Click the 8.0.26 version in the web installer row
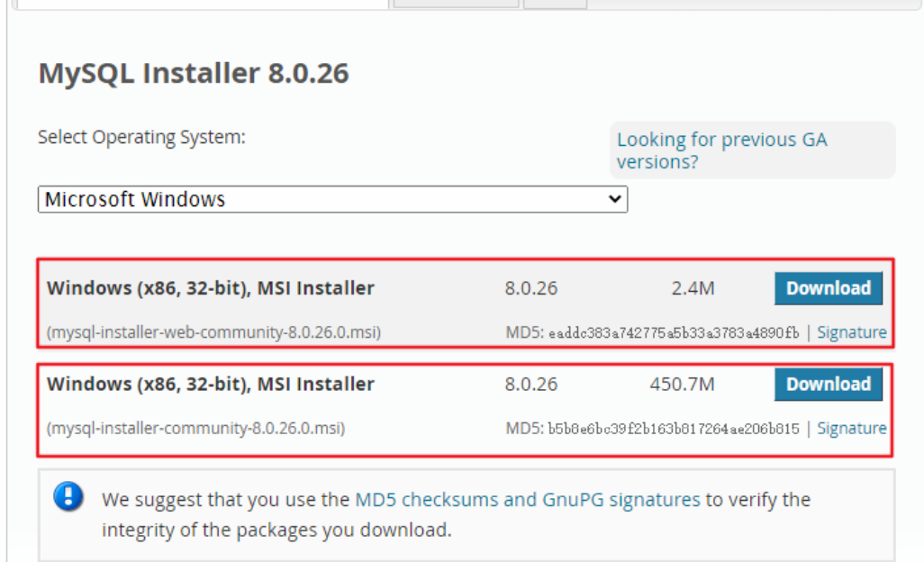The height and width of the screenshot is (562, 924). (x=531, y=288)
